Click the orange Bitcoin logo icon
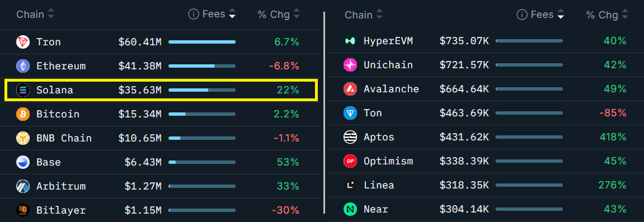The height and width of the screenshot is (222, 644). [x=23, y=114]
